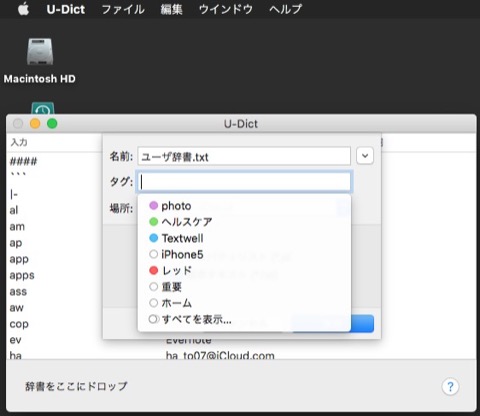Open the ファイル menu

[123, 9]
